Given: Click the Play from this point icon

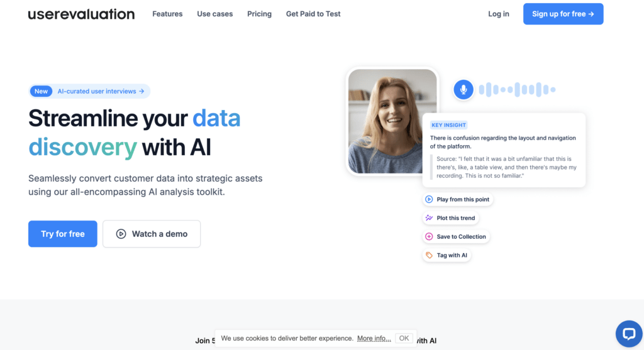Looking at the screenshot, I should click(429, 199).
